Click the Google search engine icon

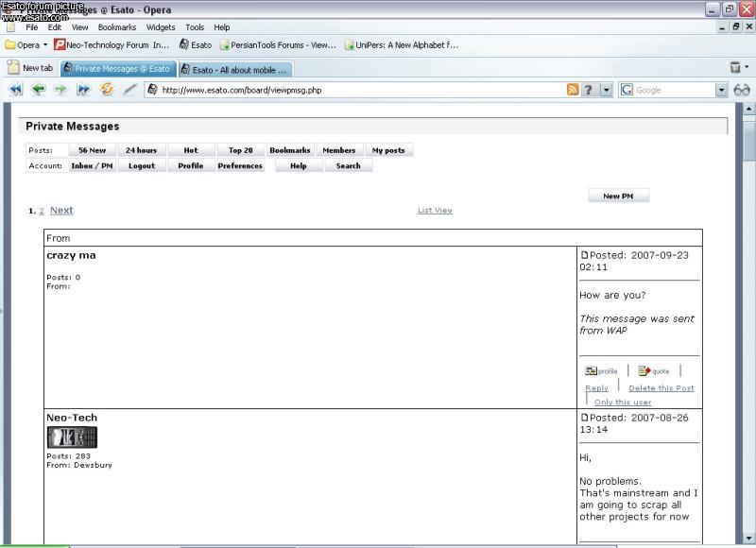tap(627, 90)
